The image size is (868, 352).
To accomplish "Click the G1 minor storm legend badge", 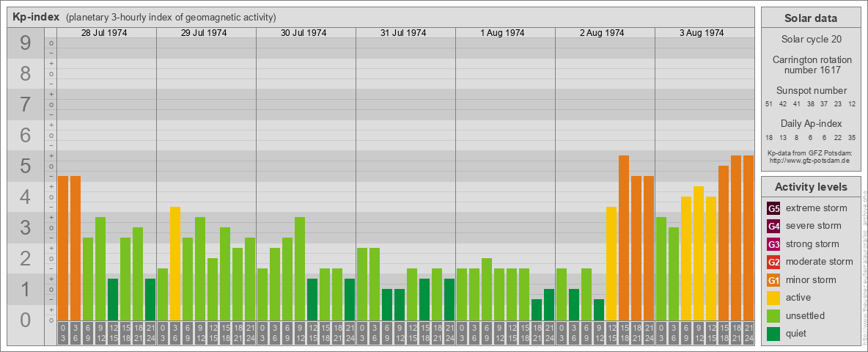I will point(774,280).
